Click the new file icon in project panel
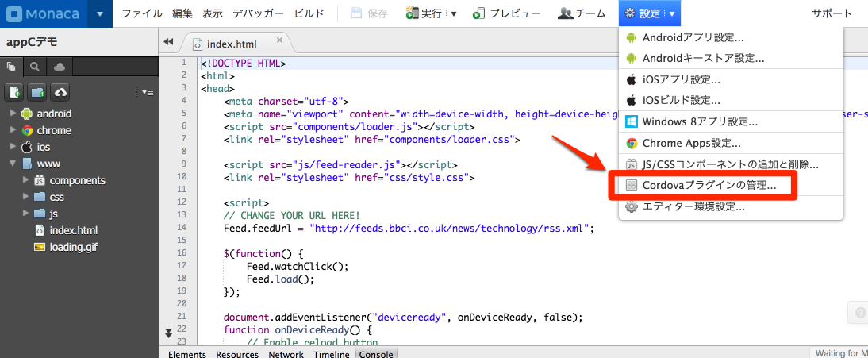Viewport: 868px width, 358px height. pos(15,92)
